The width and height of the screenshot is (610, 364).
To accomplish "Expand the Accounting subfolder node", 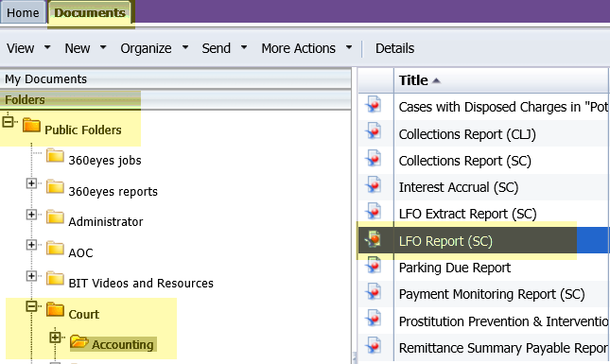I will (x=55, y=338).
